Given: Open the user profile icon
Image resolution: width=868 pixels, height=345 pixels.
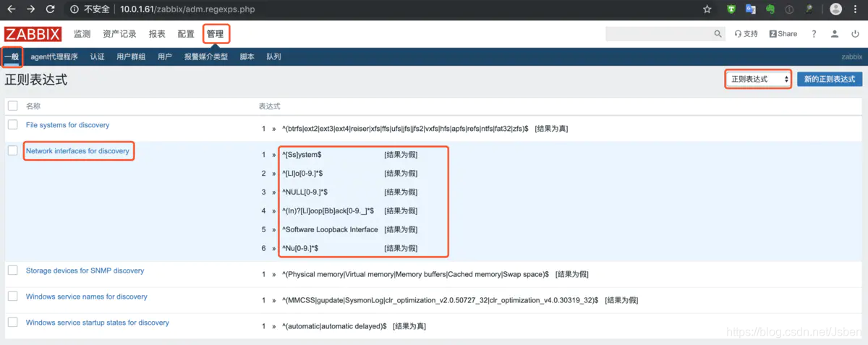Looking at the screenshot, I should click(835, 34).
